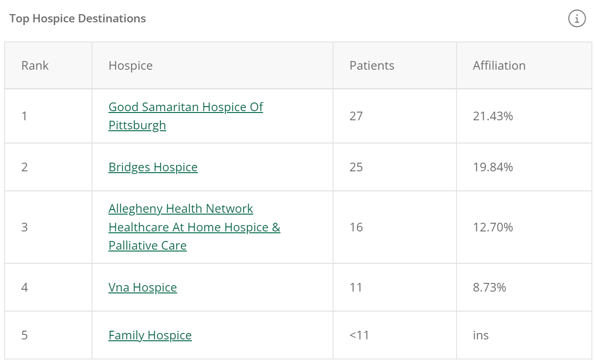Click the patient count 25 cell
Screen dimensions: 596x364
pyautogui.click(x=395, y=167)
